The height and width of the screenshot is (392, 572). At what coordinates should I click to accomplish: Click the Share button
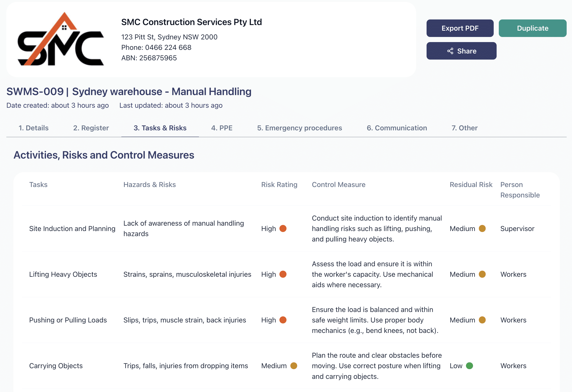462,51
